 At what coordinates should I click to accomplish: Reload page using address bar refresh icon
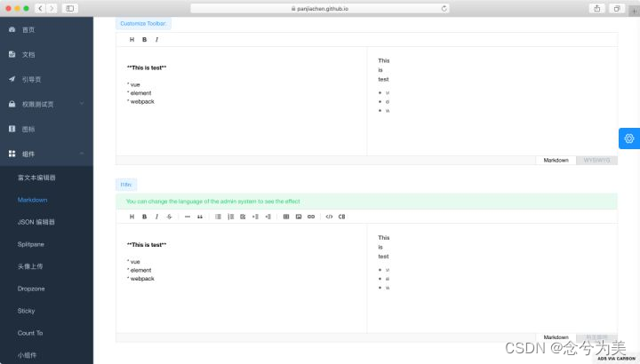(444, 9)
